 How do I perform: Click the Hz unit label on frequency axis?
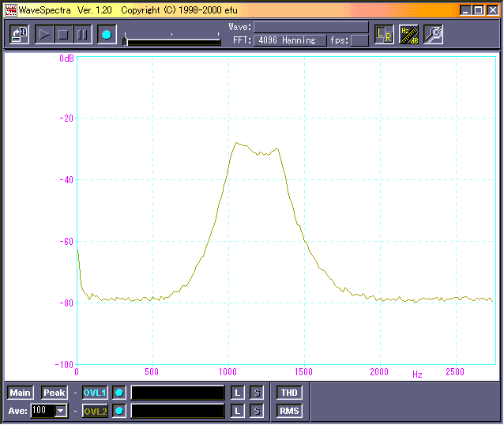(417, 374)
